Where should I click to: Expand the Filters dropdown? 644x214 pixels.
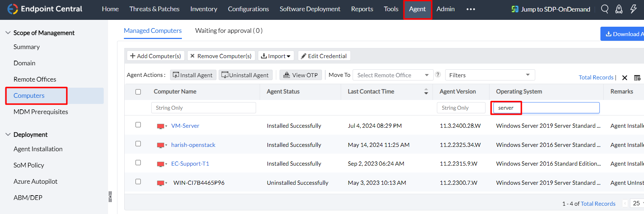tap(489, 75)
